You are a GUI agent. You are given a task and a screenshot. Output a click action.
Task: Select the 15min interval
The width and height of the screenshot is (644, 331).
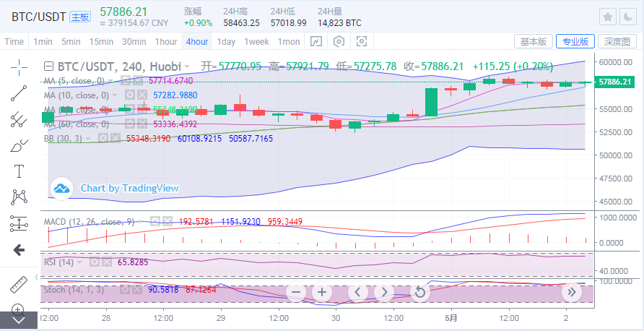click(x=101, y=41)
